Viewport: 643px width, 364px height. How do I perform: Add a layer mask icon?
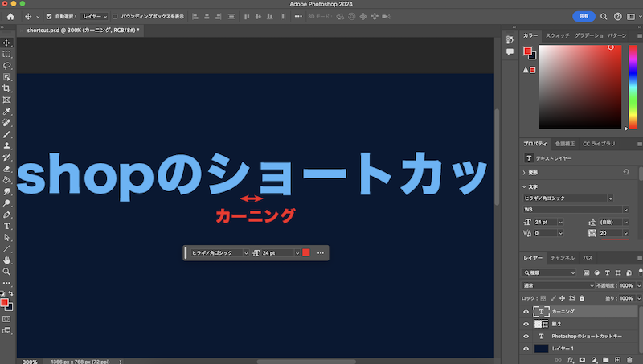pos(582,360)
